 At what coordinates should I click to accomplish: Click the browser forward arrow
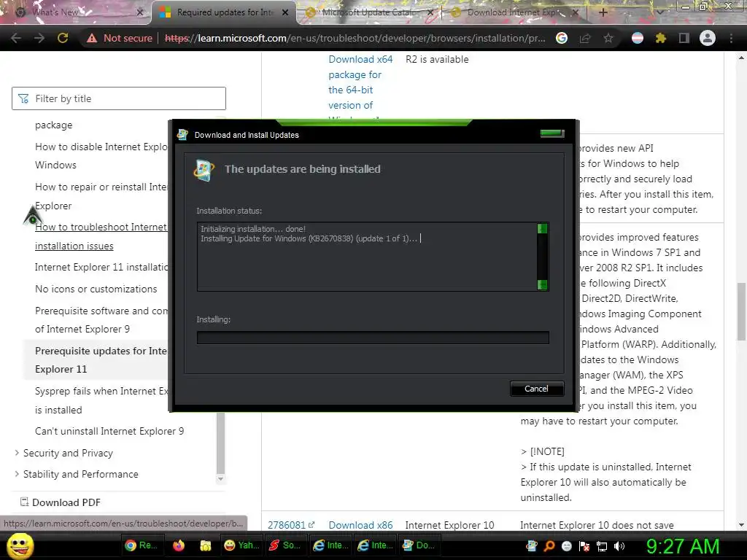39,38
